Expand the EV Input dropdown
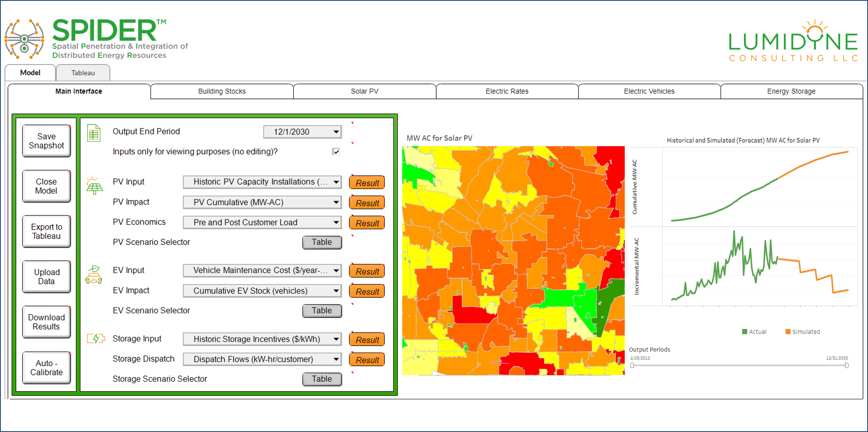The width and height of the screenshot is (868, 432). point(336,270)
